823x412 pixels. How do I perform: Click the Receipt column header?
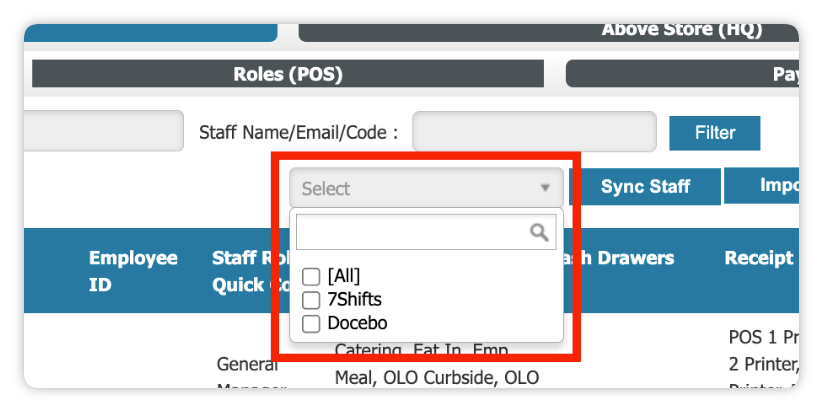tap(759, 258)
